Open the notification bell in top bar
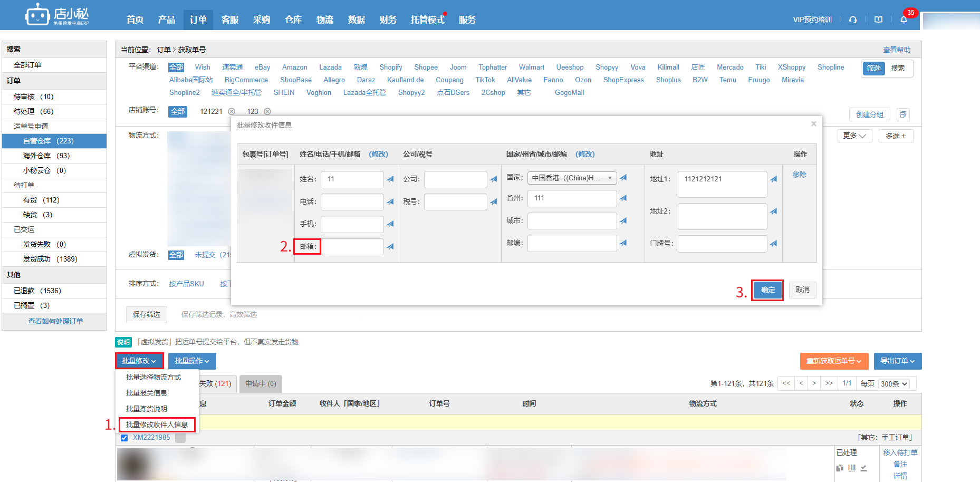 (x=904, y=20)
